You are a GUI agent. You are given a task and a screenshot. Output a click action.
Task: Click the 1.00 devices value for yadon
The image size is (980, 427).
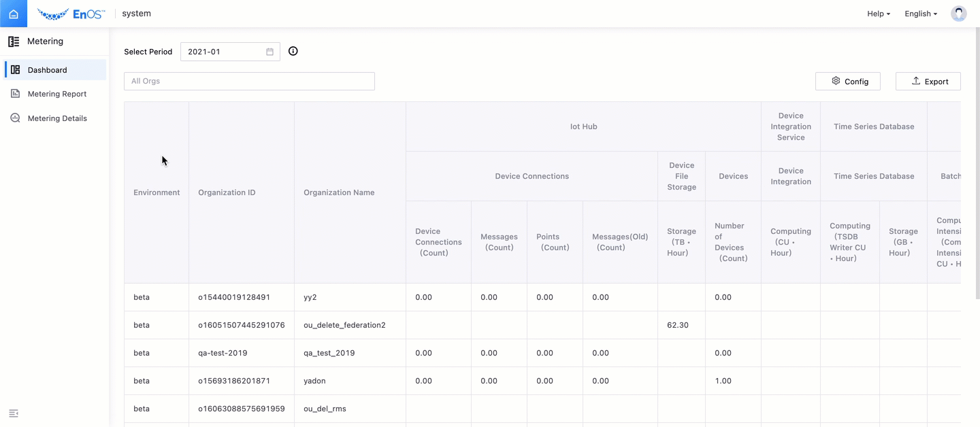pyautogui.click(x=723, y=381)
